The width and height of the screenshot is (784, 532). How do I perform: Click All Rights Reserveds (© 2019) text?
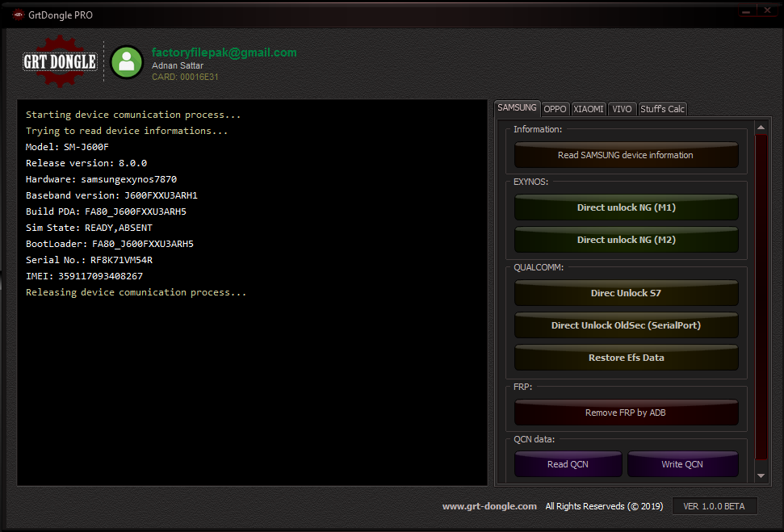click(x=604, y=506)
